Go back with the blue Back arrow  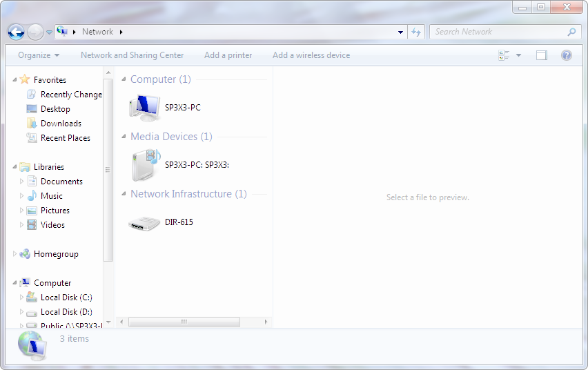coord(16,32)
